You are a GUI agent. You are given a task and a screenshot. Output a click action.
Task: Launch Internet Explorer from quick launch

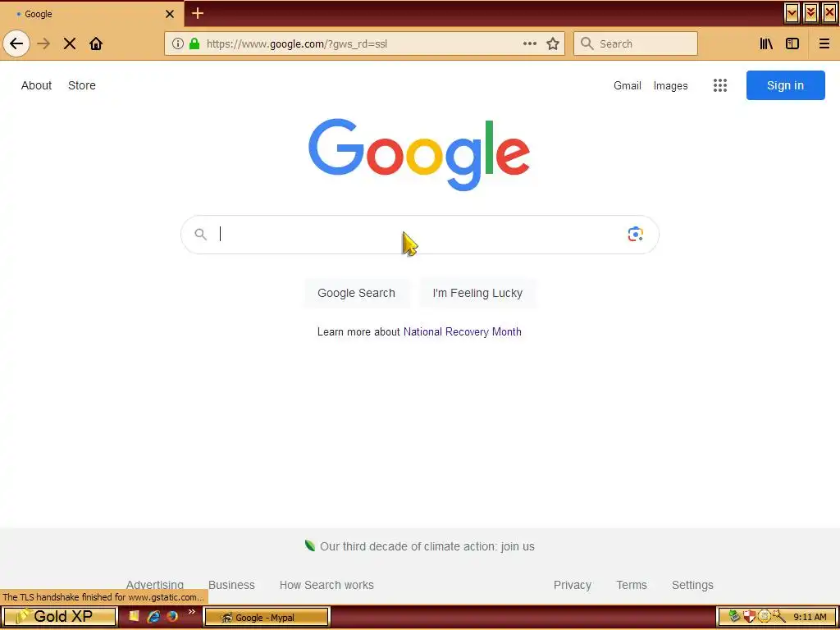(153, 616)
